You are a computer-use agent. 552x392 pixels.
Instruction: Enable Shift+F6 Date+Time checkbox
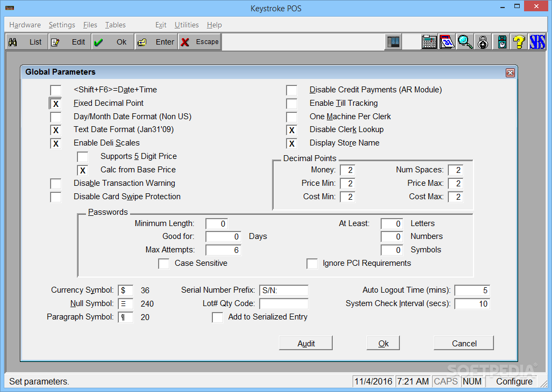[x=55, y=90]
